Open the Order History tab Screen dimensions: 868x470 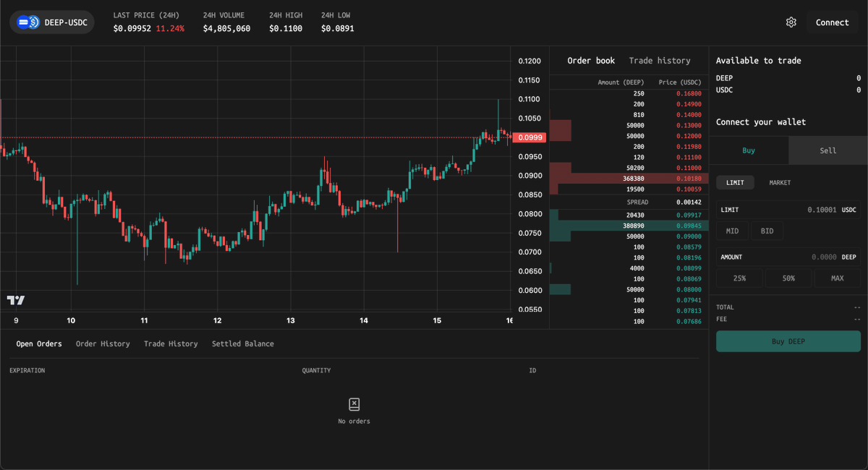coord(103,343)
